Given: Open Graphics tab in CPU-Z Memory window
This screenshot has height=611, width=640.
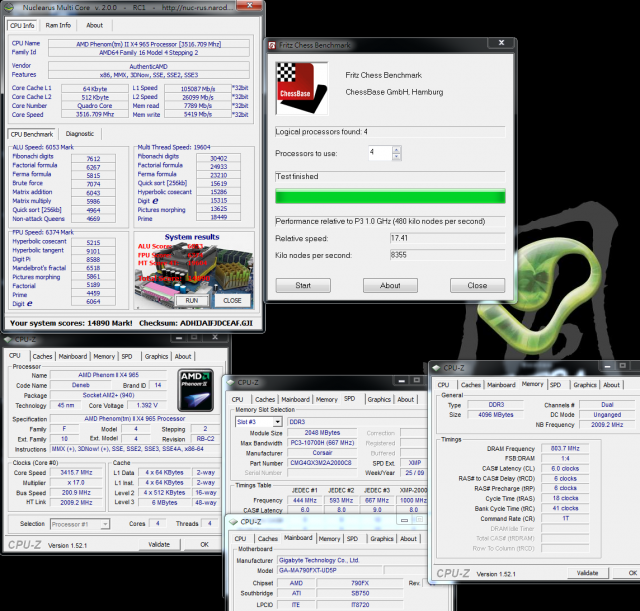Looking at the screenshot, I should 585,385.
